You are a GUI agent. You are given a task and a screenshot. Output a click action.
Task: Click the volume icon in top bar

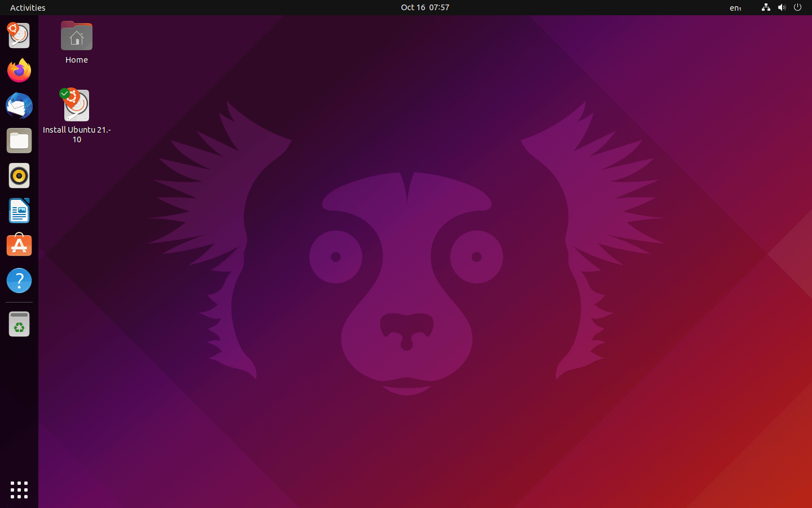(782, 7)
